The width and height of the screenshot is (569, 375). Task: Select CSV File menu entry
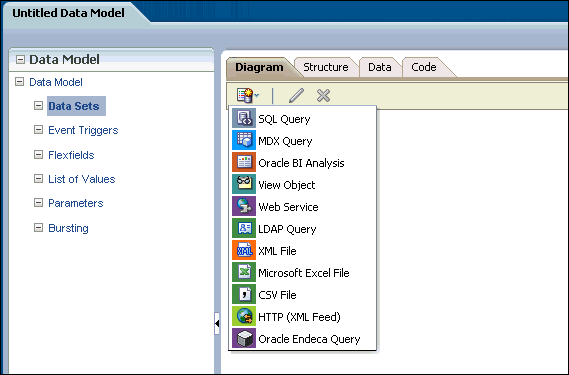click(x=303, y=294)
